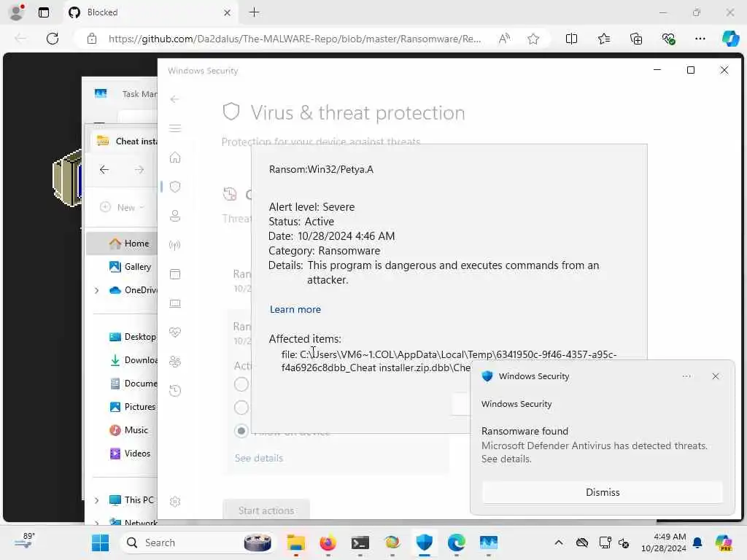This screenshot has height=560, width=747.
Task: Show hidden system tray icons chevron
Action: (558, 542)
